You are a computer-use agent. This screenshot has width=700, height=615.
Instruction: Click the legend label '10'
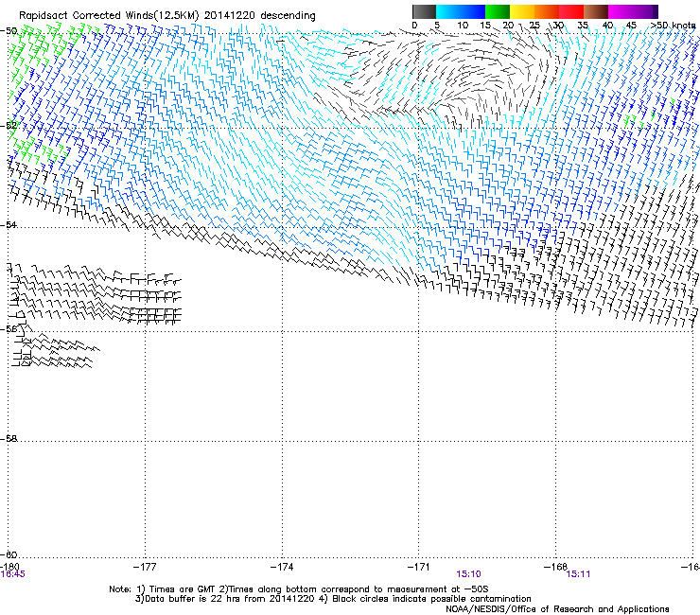tap(463, 26)
